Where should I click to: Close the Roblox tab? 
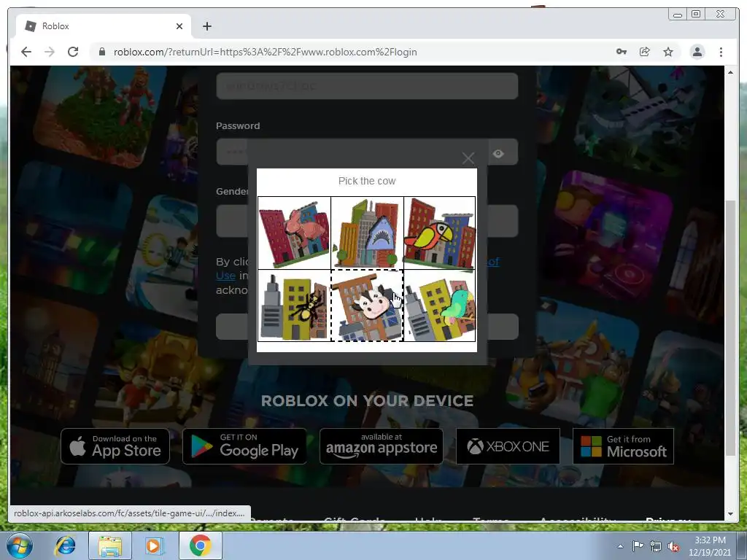[179, 26]
